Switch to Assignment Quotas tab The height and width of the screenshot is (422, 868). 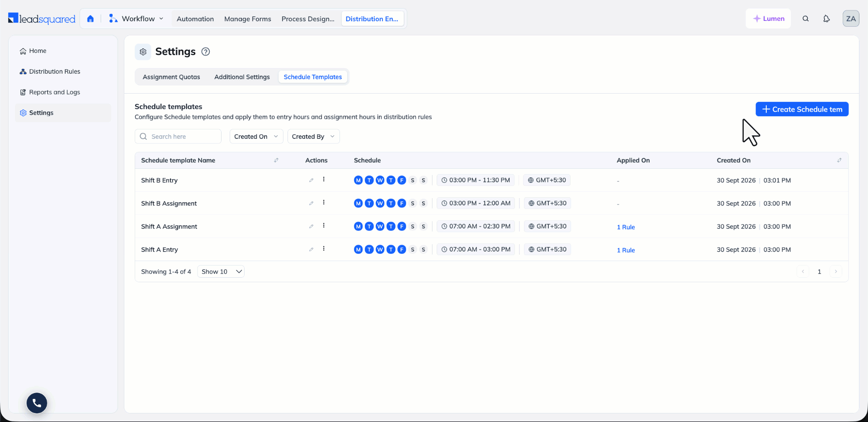point(171,77)
